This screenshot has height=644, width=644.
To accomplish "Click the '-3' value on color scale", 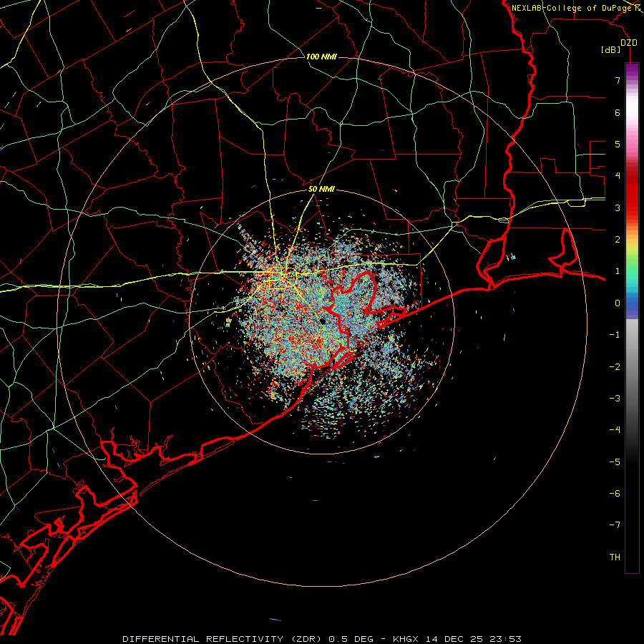I will click(x=615, y=399).
